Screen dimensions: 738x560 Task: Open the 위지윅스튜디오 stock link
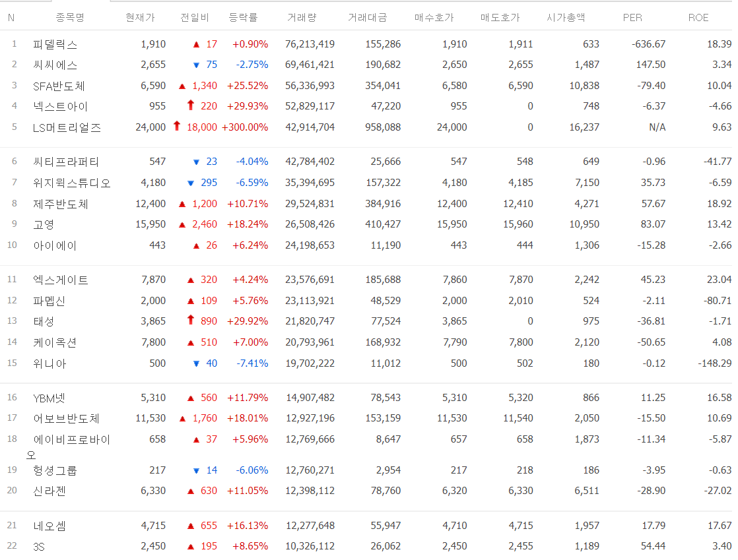(x=71, y=183)
